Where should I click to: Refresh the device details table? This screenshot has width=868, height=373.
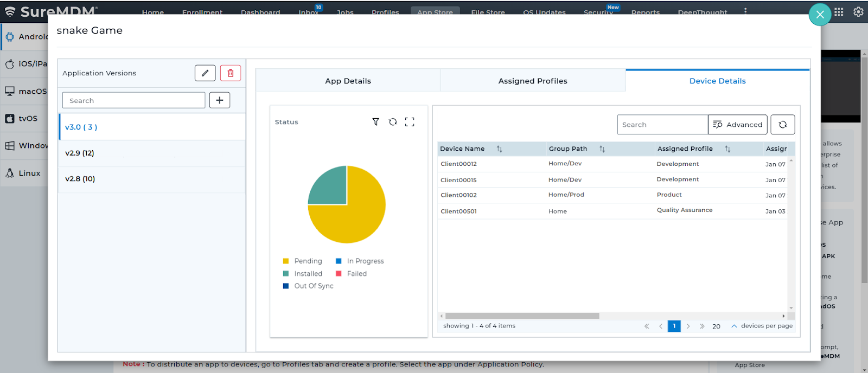coord(783,125)
